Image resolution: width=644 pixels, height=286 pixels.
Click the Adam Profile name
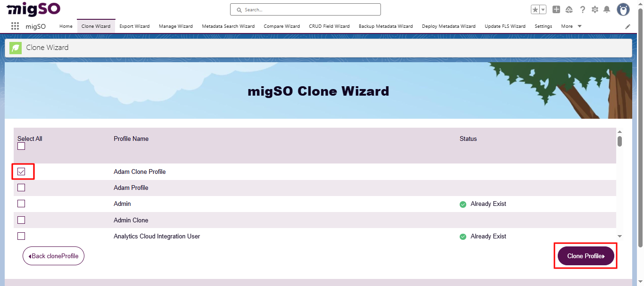pyautogui.click(x=131, y=188)
